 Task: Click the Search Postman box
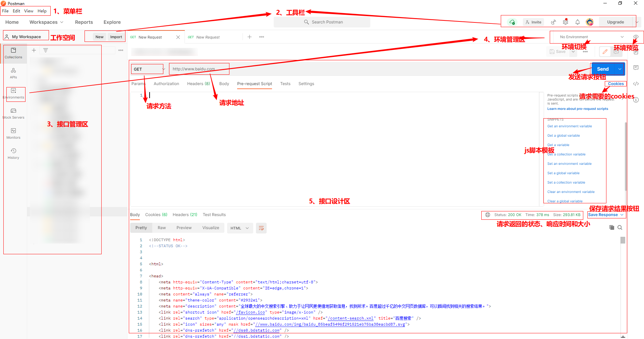tap(322, 22)
